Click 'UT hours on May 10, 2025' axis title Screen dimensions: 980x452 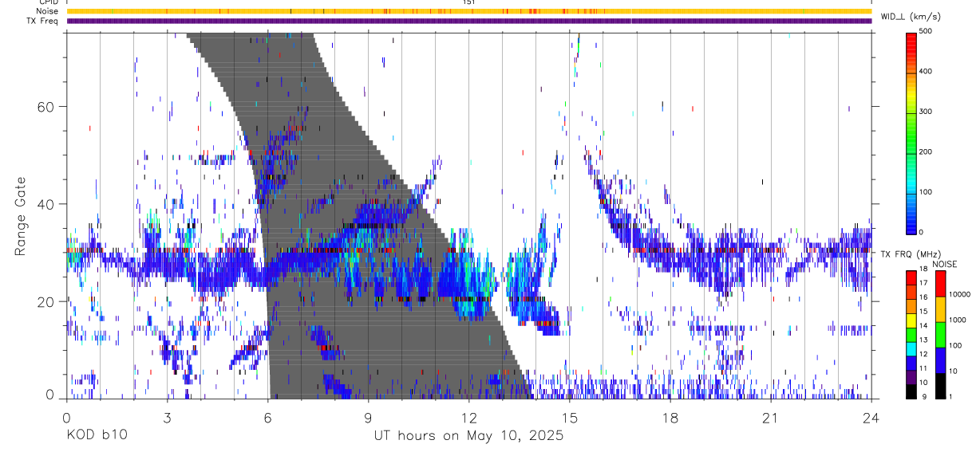tap(468, 435)
